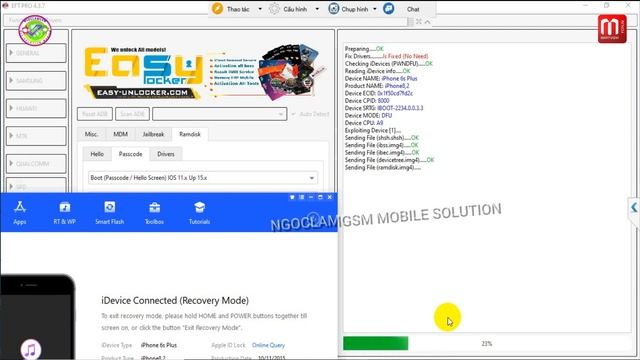Open the Cấu hình dropdown arrow
The image size is (640, 360).
(317, 9)
